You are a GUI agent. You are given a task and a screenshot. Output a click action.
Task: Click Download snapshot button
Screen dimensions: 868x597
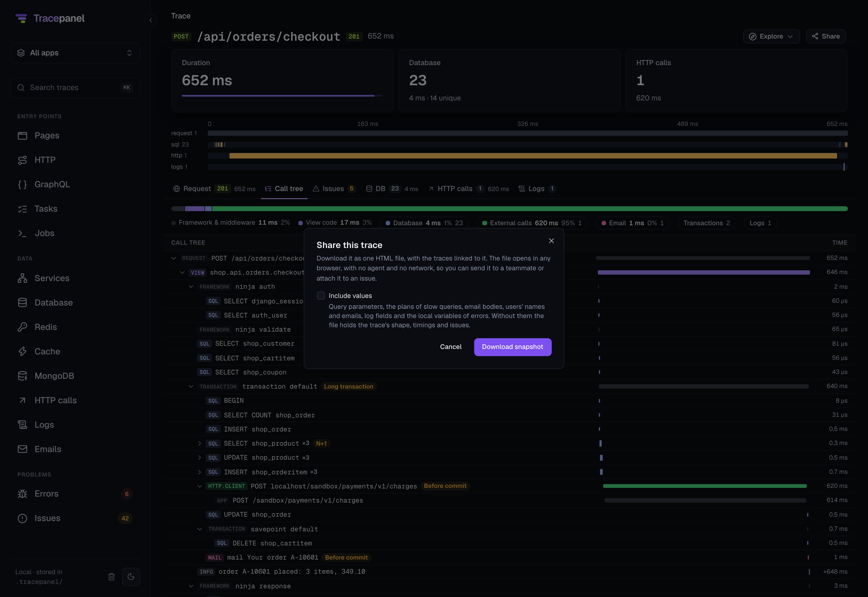pyautogui.click(x=512, y=347)
